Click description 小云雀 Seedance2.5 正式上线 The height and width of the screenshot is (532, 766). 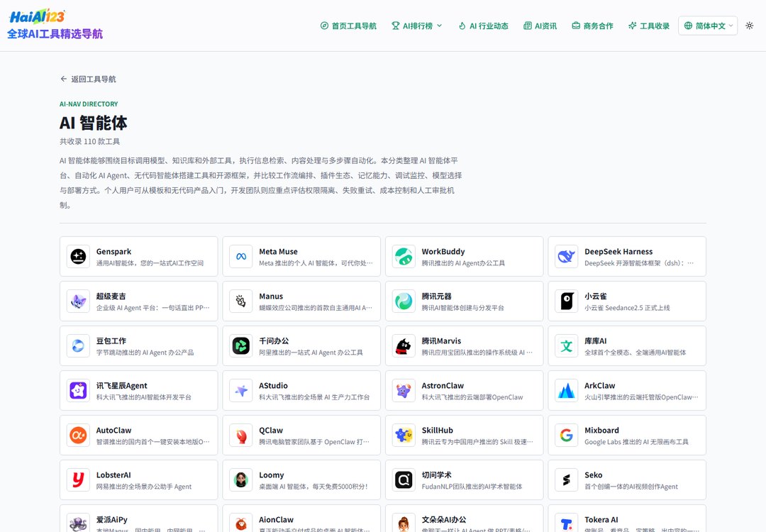coord(627,308)
